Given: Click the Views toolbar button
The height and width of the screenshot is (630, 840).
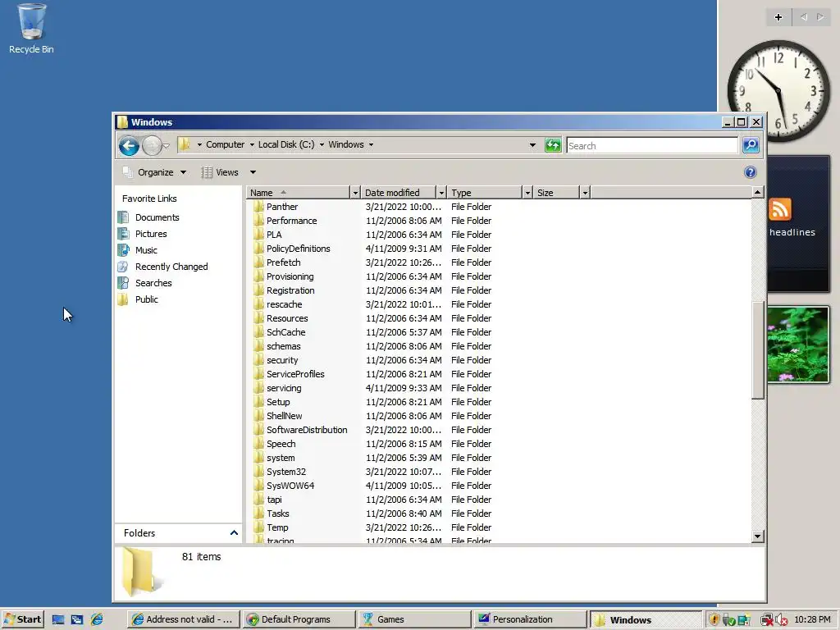Looking at the screenshot, I should [x=221, y=172].
